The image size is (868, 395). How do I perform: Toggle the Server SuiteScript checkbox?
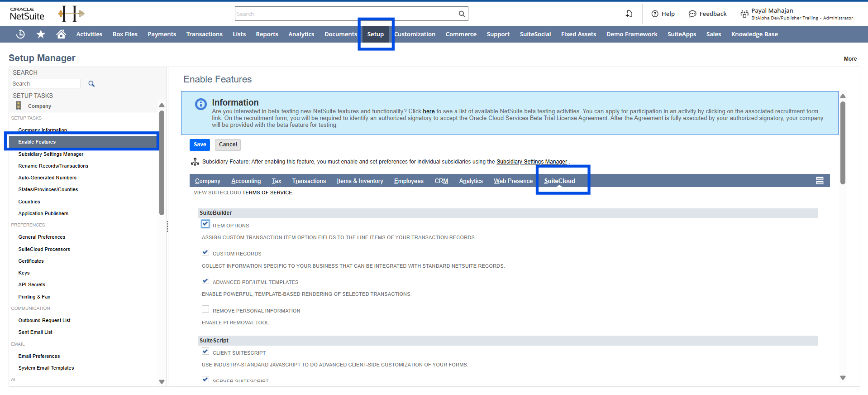click(205, 379)
